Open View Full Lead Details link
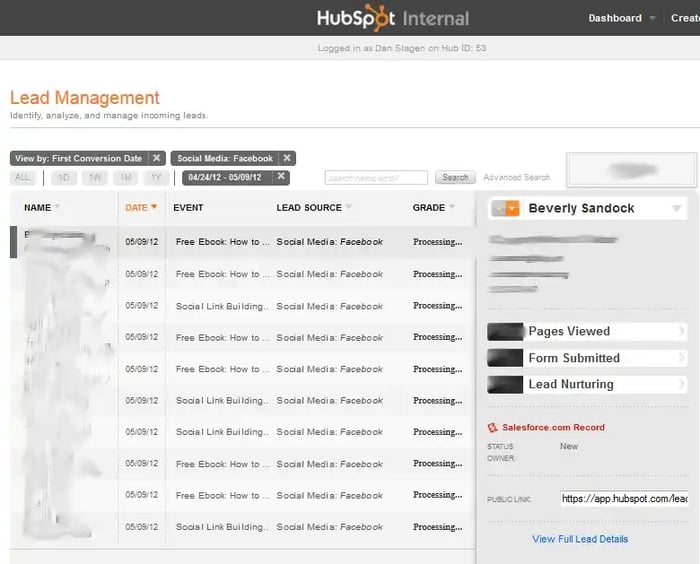 point(580,539)
